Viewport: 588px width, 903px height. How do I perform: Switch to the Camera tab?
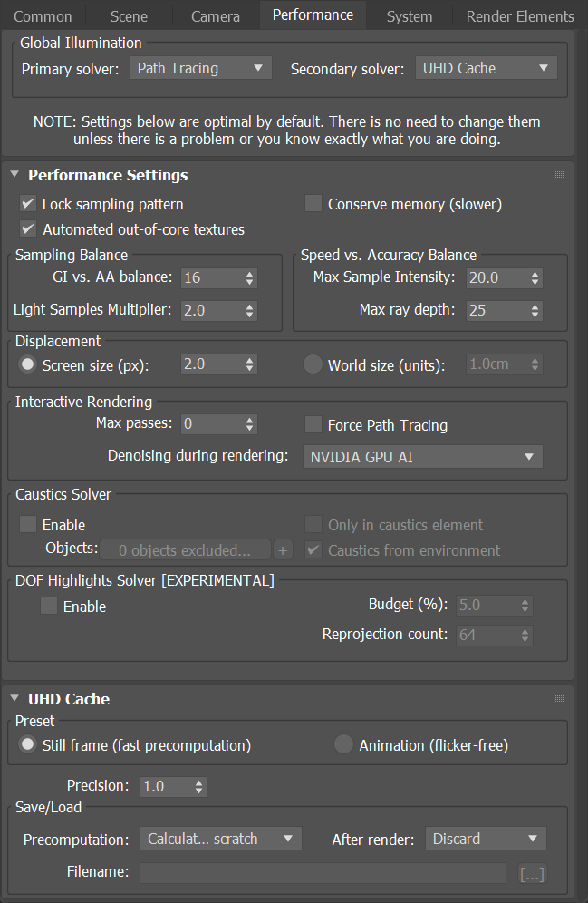tap(216, 16)
